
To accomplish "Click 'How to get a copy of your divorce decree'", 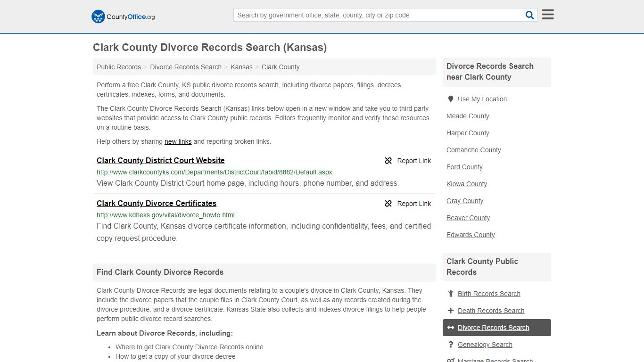I will (175, 356).
